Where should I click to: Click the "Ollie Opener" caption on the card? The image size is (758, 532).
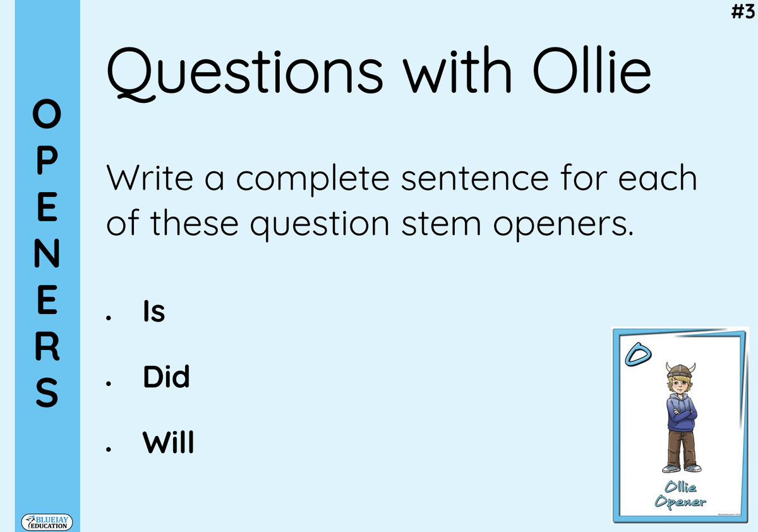pyautogui.click(x=680, y=495)
